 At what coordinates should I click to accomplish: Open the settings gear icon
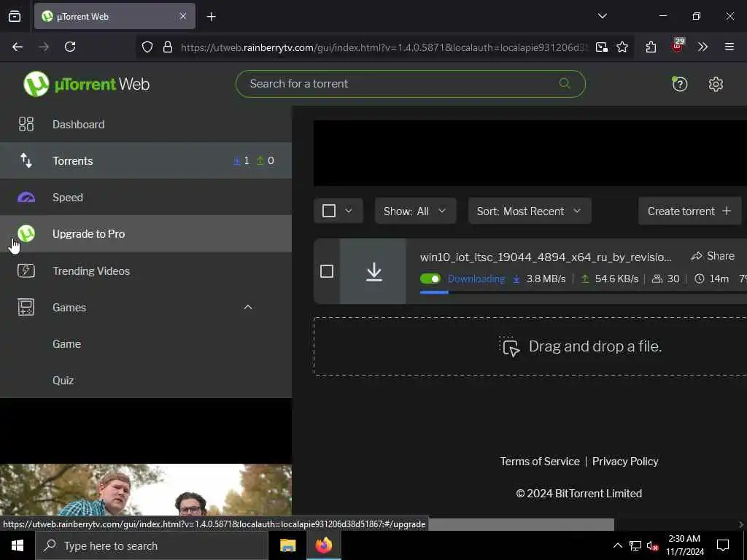(x=716, y=85)
